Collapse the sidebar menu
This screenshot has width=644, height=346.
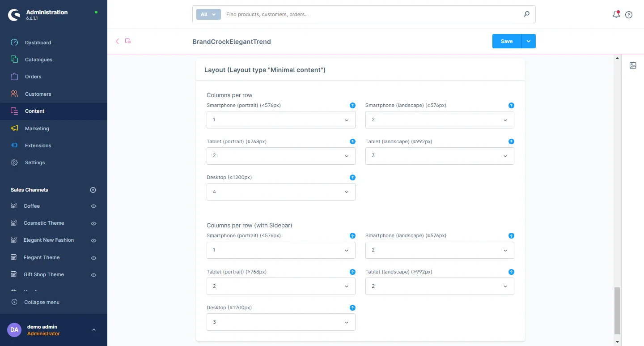pos(41,302)
